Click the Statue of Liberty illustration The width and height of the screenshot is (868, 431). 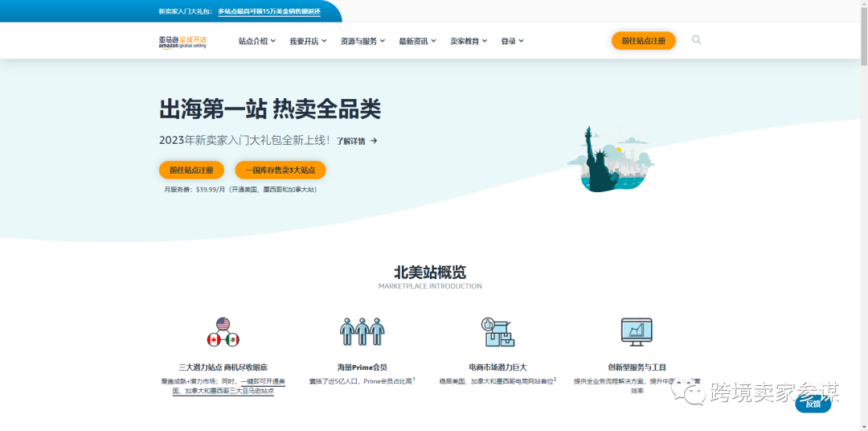[611, 159]
